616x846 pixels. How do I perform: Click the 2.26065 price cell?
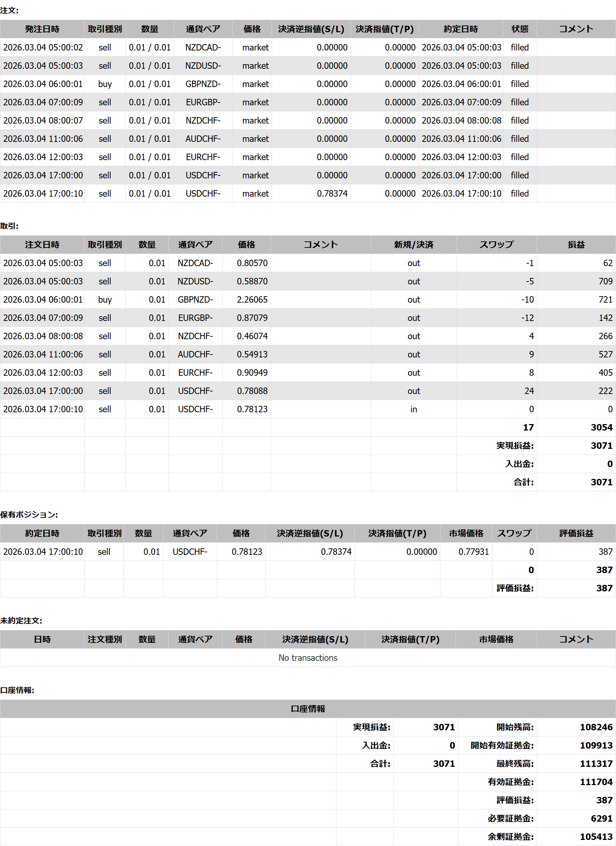pyautogui.click(x=252, y=299)
